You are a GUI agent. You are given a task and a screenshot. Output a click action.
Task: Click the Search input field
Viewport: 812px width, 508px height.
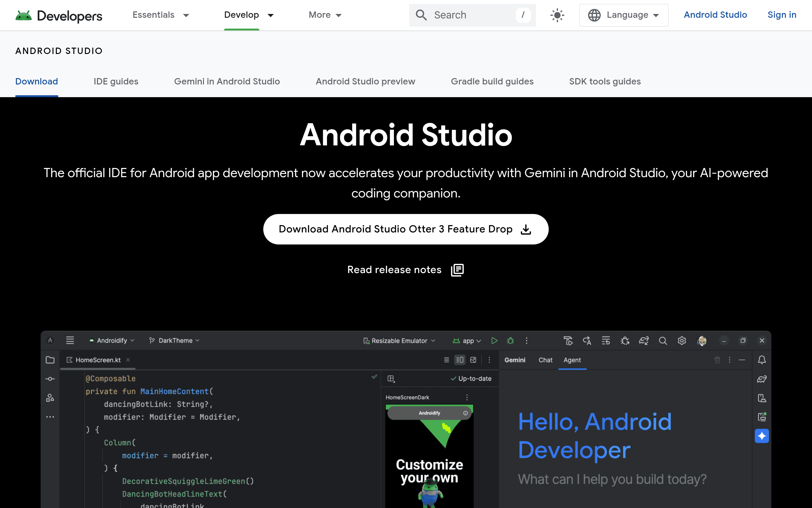[472, 15]
